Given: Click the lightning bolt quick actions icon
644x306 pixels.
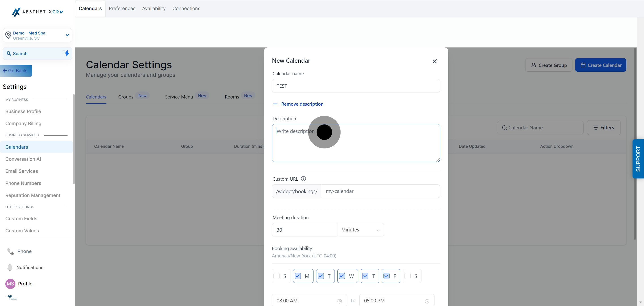Looking at the screenshot, I should click(67, 53).
